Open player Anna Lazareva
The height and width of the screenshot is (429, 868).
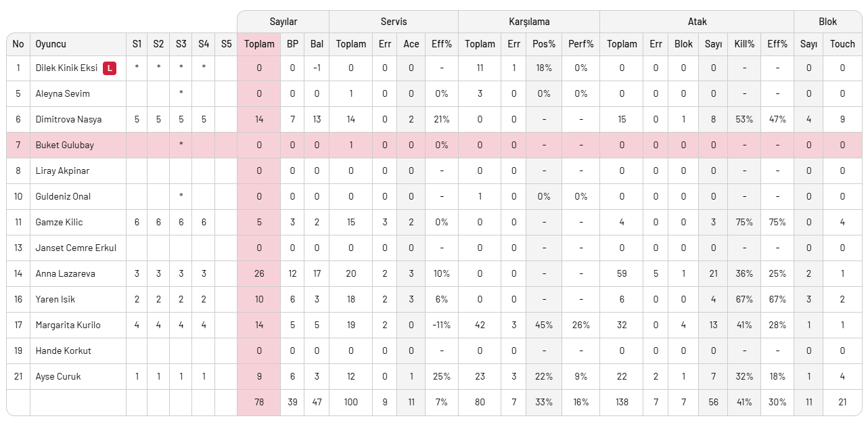[x=65, y=274]
